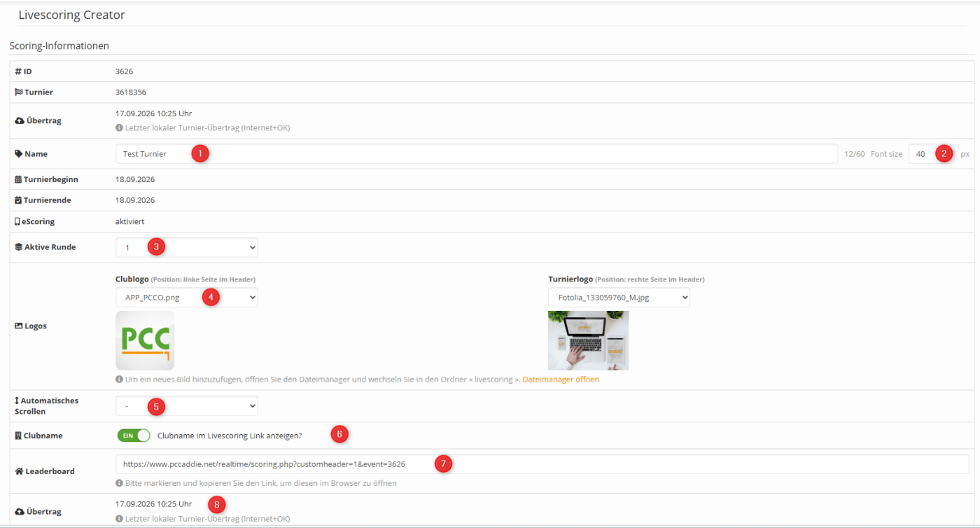This screenshot has height=528, width=980.
Task: Click the eScoring status aktiviert
Action: click(x=130, y=221)
